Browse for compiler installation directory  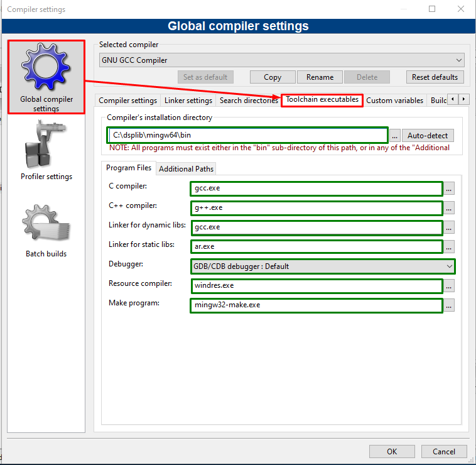(394, 136)
